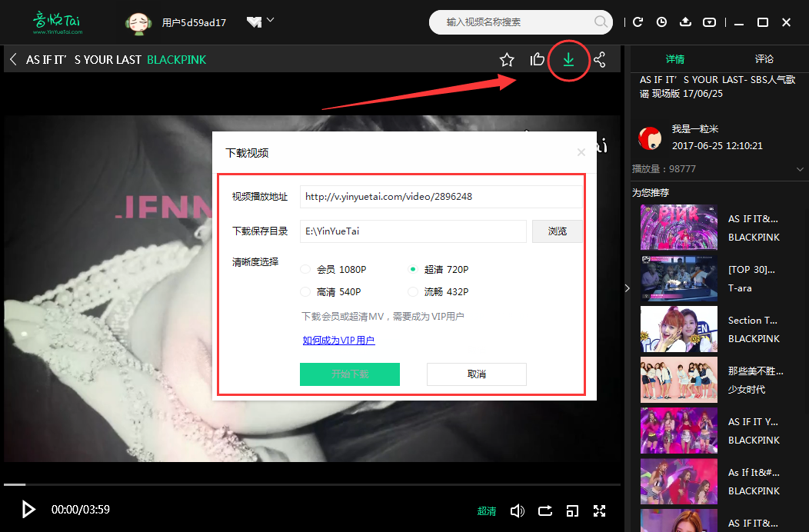Open the download video dialog icon
The width and height of the screenshot is (809, 532).
(569, 58)
